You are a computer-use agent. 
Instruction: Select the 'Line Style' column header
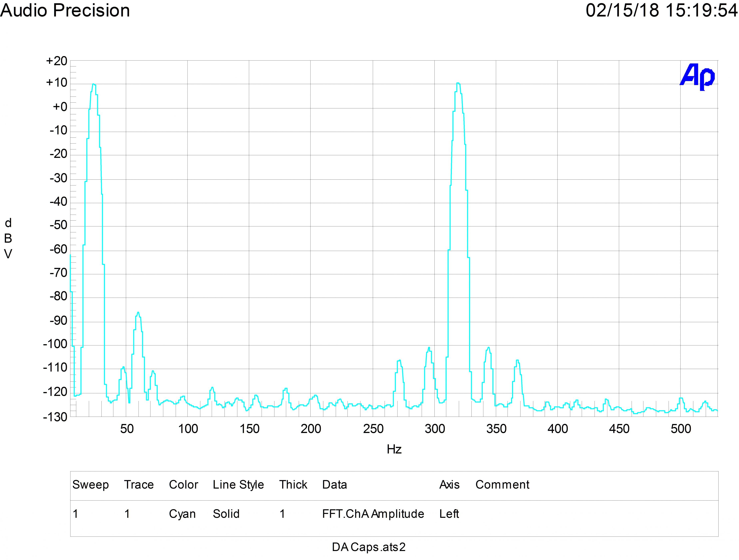tap(238, 485)
